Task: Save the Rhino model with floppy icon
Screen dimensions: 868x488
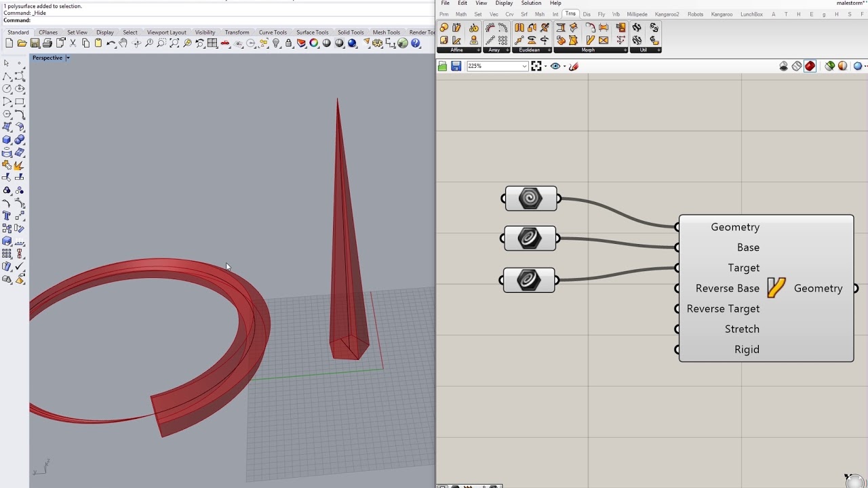Action: click(35, 43)
